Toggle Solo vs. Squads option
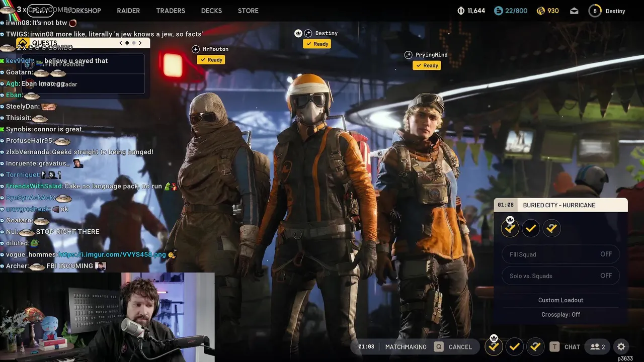This screenshot has width=644, height=362. click(x=560, y=276)
